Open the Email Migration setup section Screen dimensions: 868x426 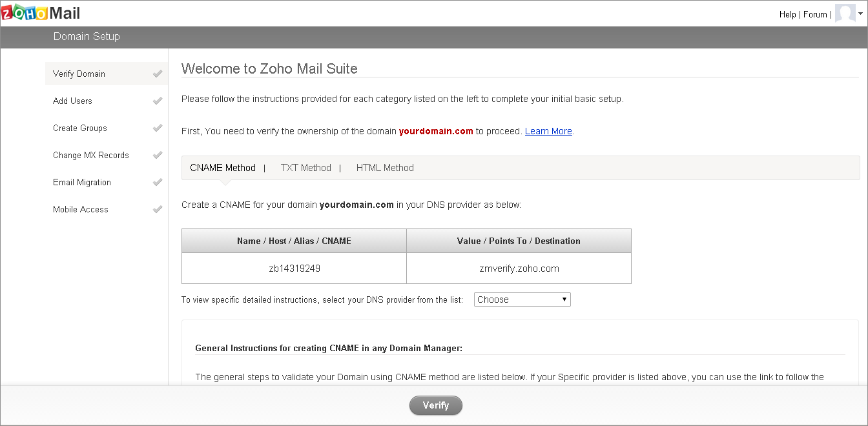tap(81, 182)
